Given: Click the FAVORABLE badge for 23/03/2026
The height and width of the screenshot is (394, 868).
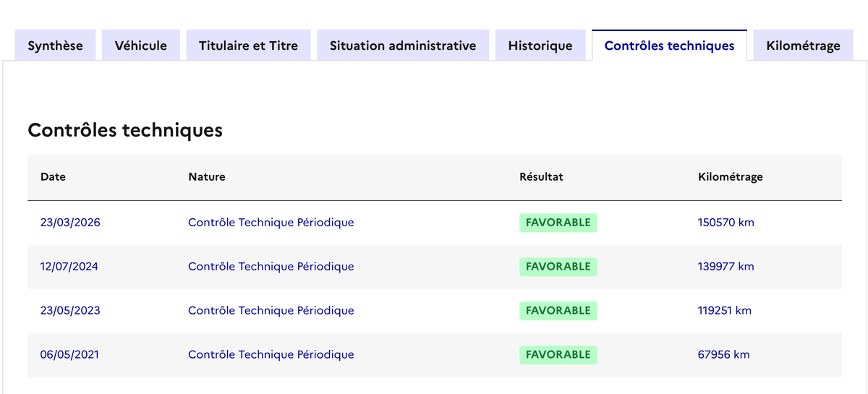Looking at the screenshot, I should (558, 223).
